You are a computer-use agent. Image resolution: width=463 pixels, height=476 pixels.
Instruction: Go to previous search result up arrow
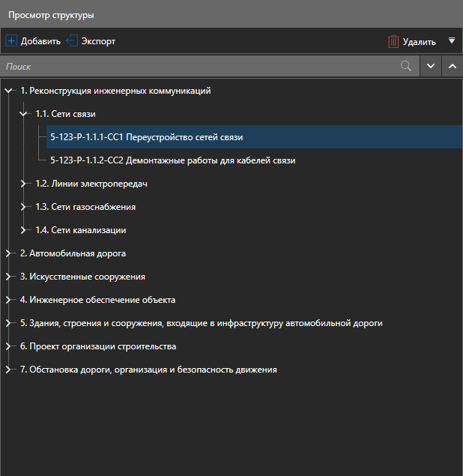tap(452, 66)
